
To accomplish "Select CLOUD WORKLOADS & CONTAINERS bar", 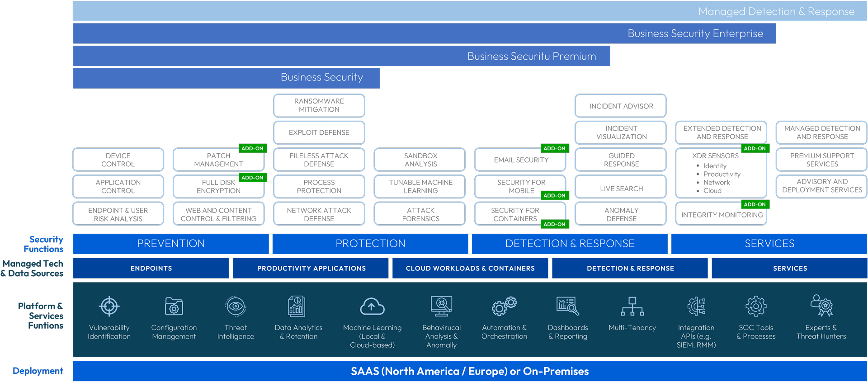I will click(470, 268).
